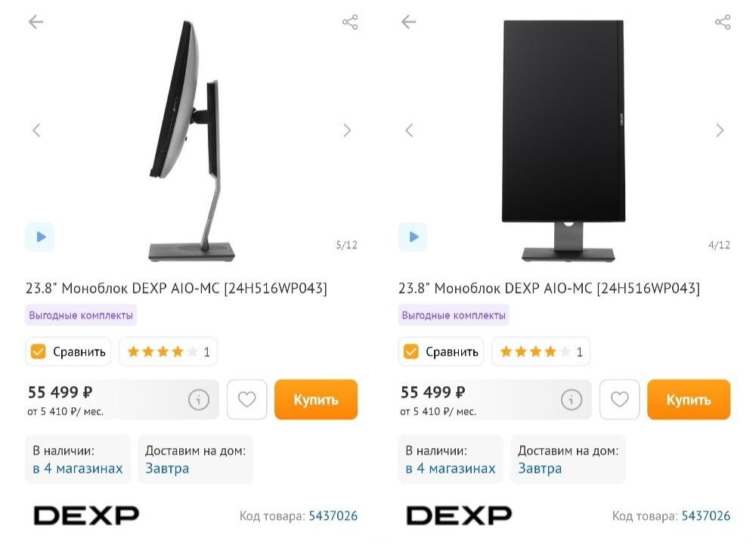Screen dimensions: 756x544
Task: Go to next image from side-view photo
Action: coord(347,130)
